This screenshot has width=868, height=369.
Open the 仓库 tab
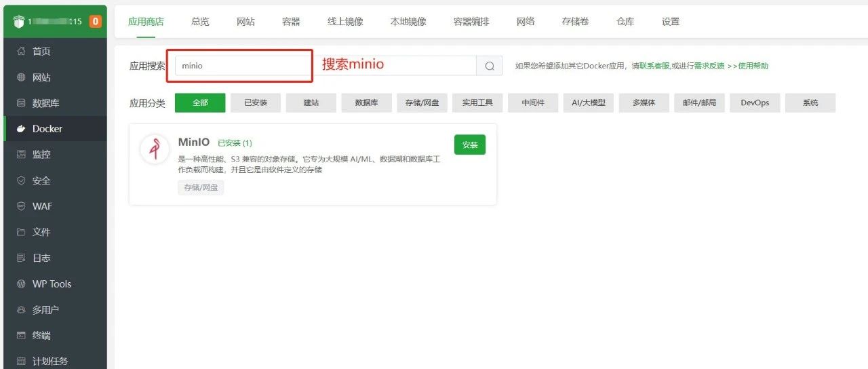point(625,21)
